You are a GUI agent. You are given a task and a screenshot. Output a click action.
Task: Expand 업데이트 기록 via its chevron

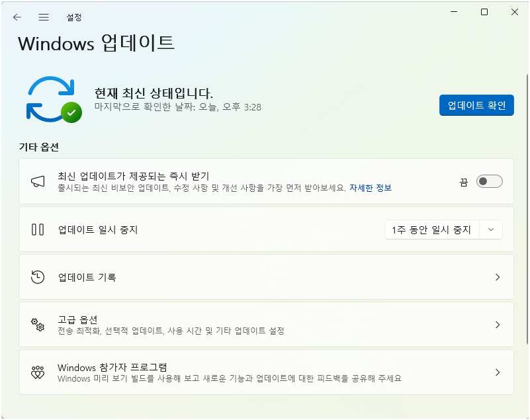(498, 277)
